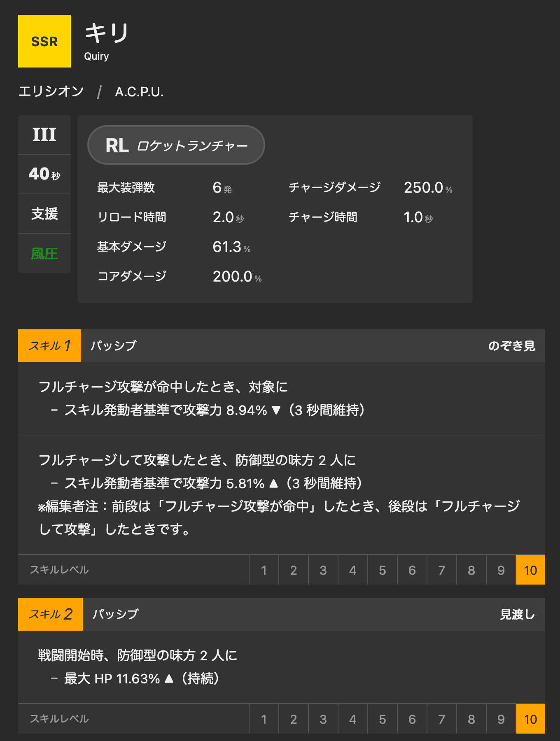The width and height of the screenshot is (560, 741).
Task: Open the エリシオン manufacturer link
Action: pos(51,91)
